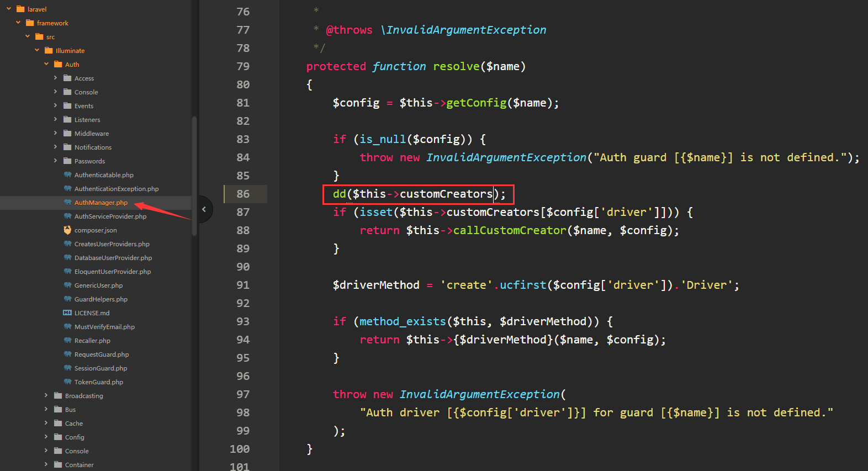Click the getConfig method call

pos(477,103)
